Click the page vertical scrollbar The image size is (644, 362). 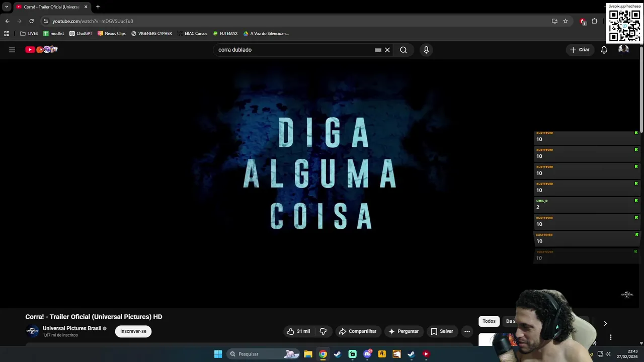tap(641, 90)
